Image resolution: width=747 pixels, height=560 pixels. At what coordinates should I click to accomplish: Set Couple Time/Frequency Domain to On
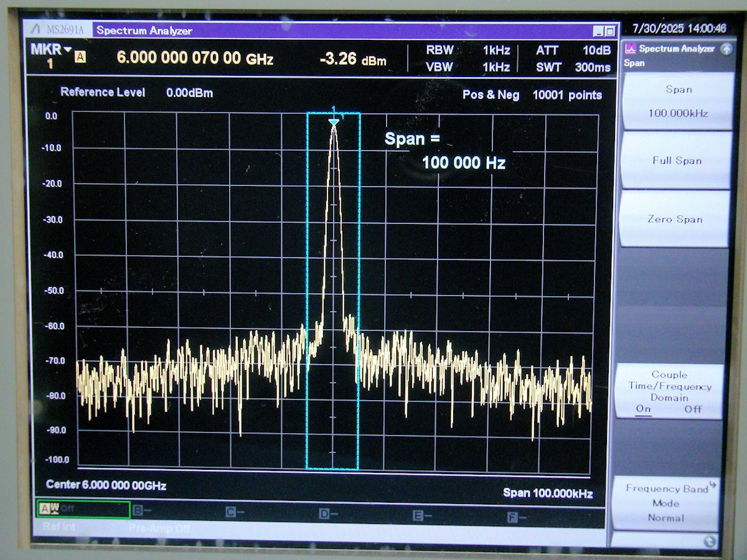643,409
